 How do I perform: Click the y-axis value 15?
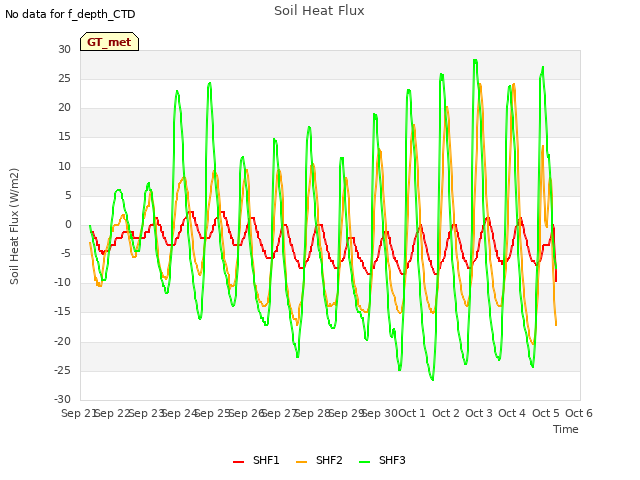[x=64, y=137]
